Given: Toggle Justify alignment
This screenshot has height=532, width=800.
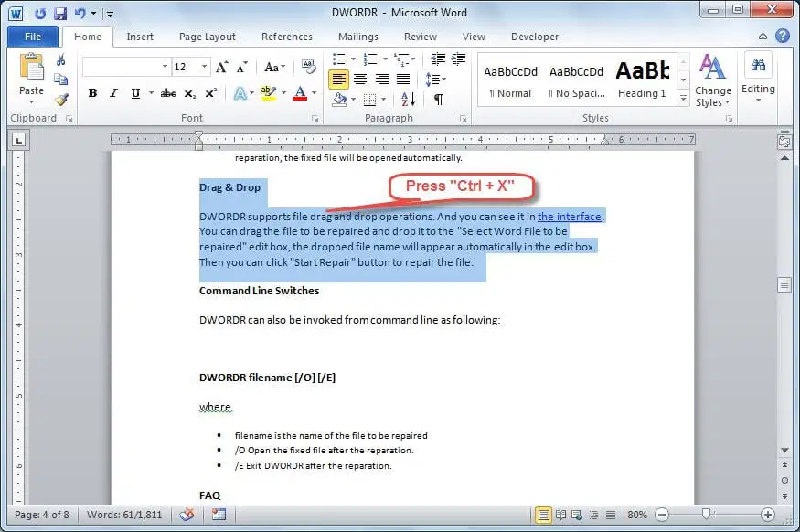Looking at the screenshot, I should [x=403, y=79].
